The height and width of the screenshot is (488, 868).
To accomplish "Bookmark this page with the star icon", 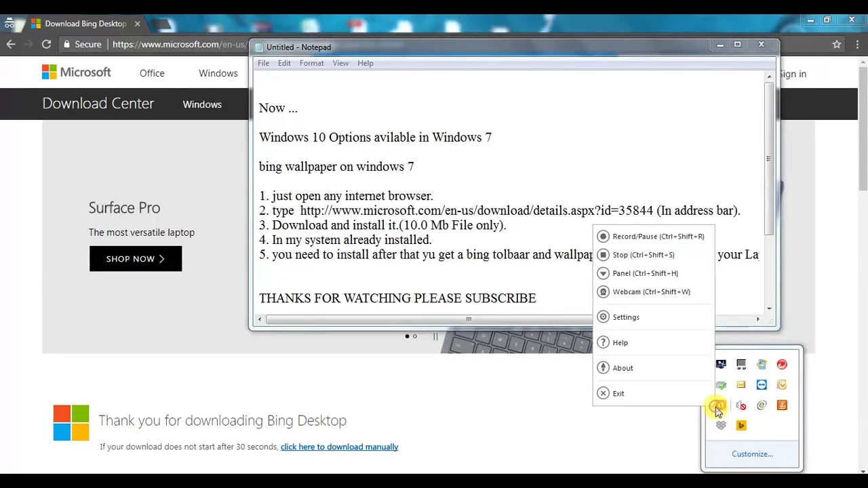I will pos(837,44).
